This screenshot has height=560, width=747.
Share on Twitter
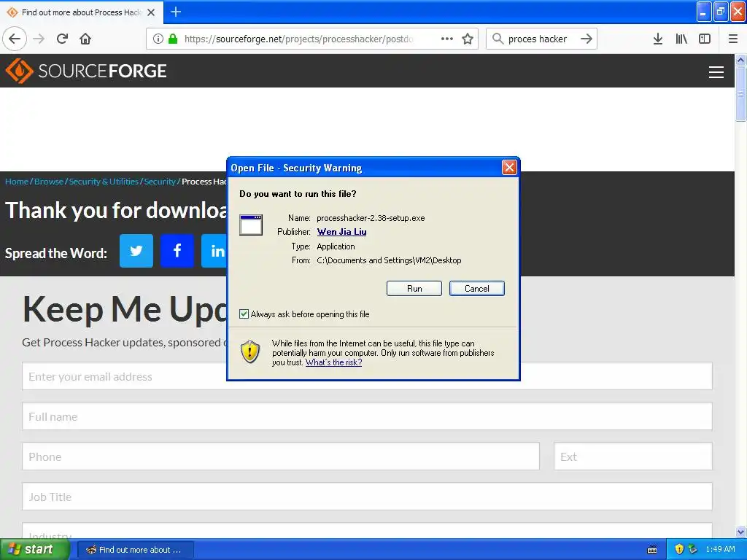pos(136,251)
